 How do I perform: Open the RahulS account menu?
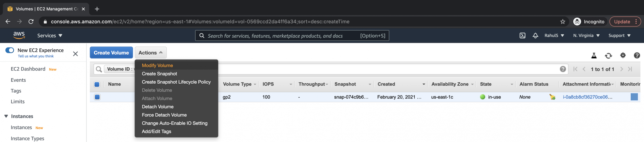[x=554, y=35]
